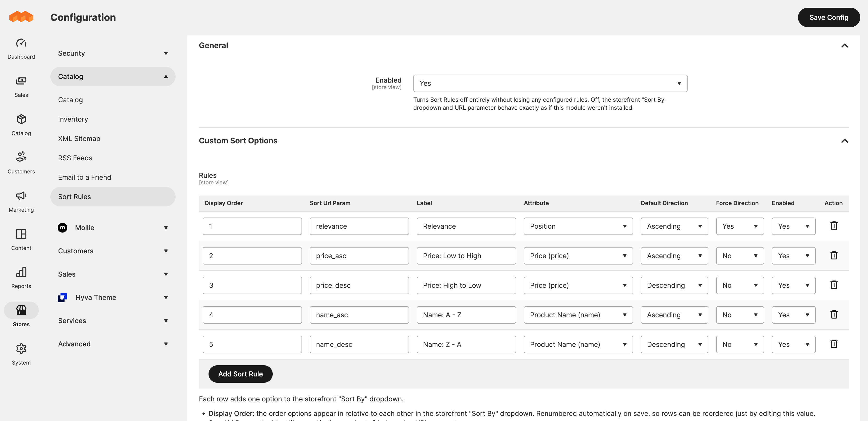
Task: Open Attribute dropdown for name_desc row
Action: pos(578,344)
